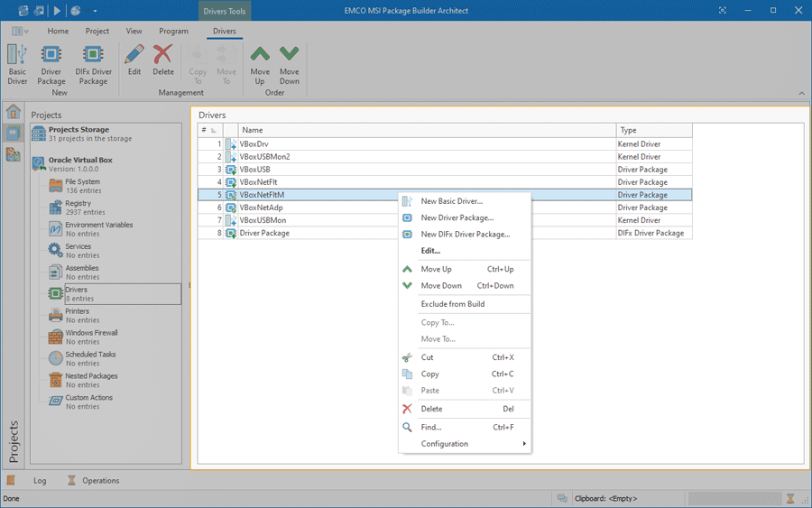Viewport: 812px width, 508px height.
Task: Select the VBoxDrv driver row
Action: point(445,144)
